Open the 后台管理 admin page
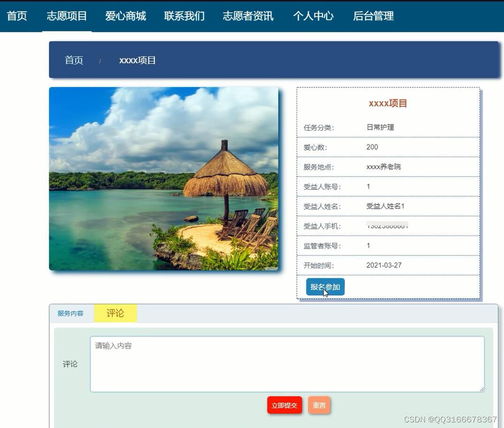 tap(373, 15)
